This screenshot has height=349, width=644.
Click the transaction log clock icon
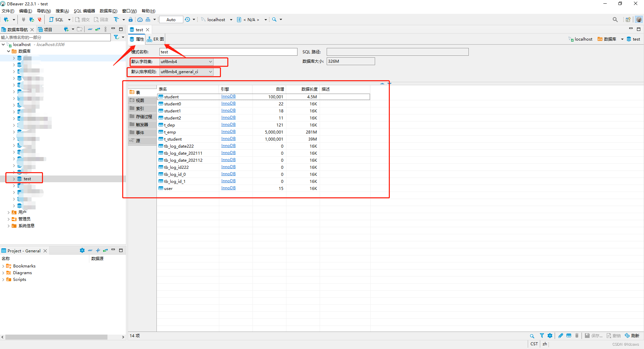pyautogui.click(x=187, y=19)
